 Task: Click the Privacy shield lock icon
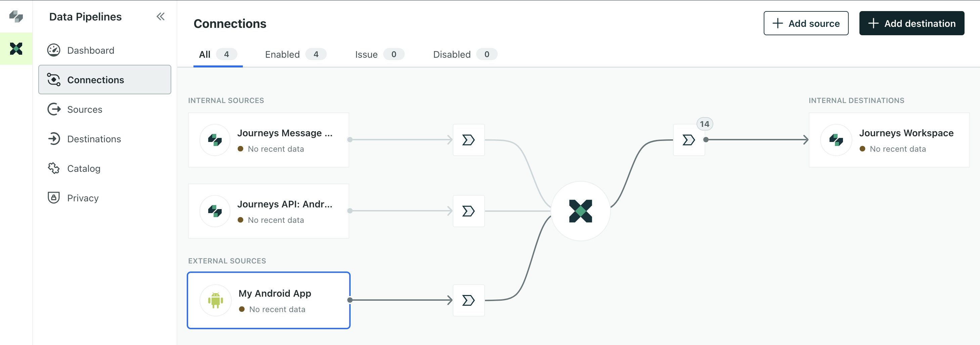(x=54, y=198)
